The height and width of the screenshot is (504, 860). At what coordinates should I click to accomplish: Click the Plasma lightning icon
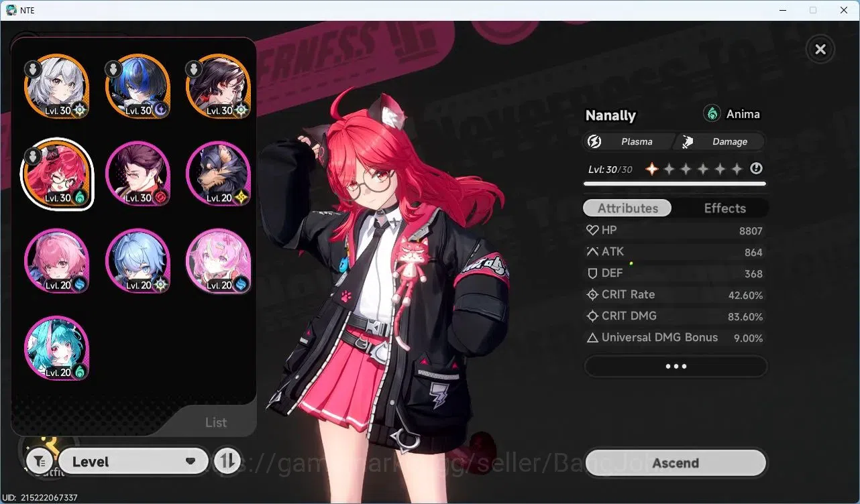coord(594,141)
